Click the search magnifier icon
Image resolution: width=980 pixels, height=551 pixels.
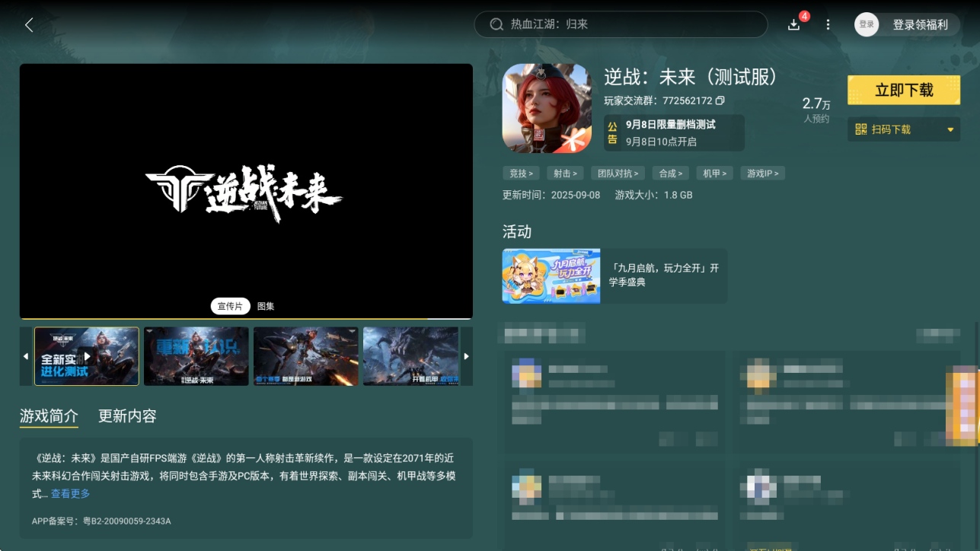[496, 24]
